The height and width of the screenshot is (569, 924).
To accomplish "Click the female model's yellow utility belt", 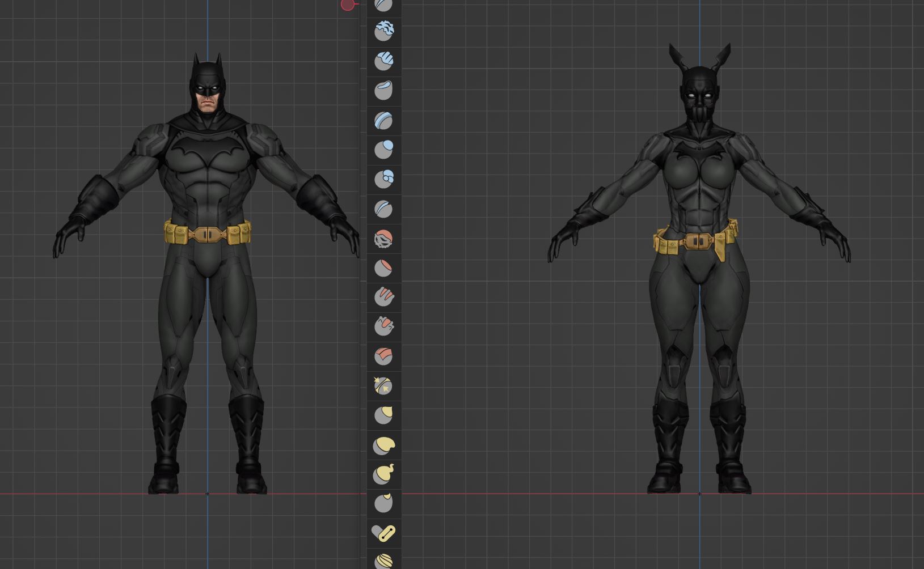I will point(697,242).
